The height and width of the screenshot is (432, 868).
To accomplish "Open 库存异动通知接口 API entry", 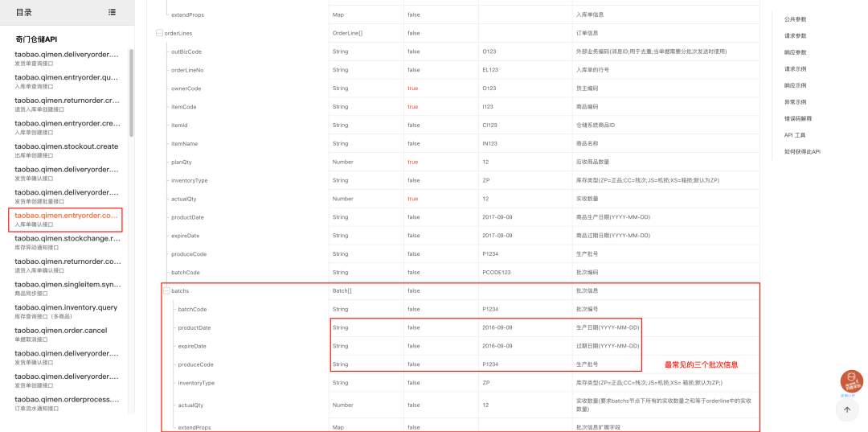I will [67, 243].
